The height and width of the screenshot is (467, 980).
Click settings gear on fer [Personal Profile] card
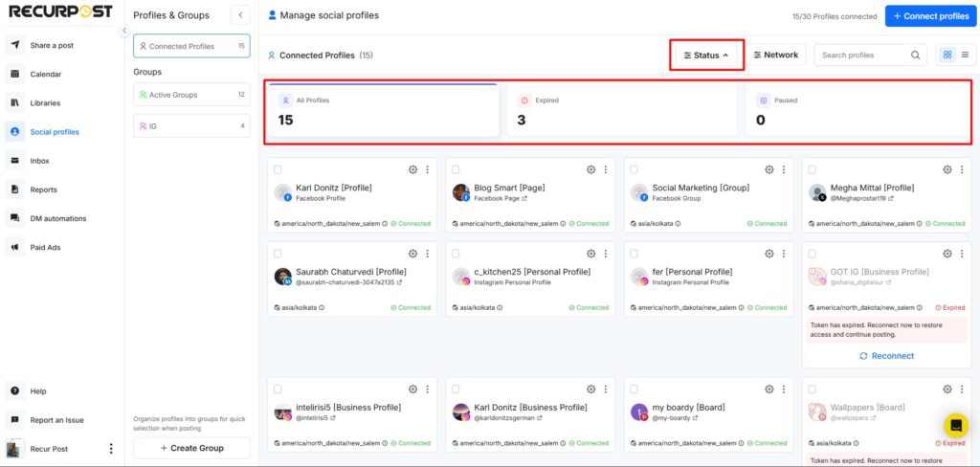(769, 254)
